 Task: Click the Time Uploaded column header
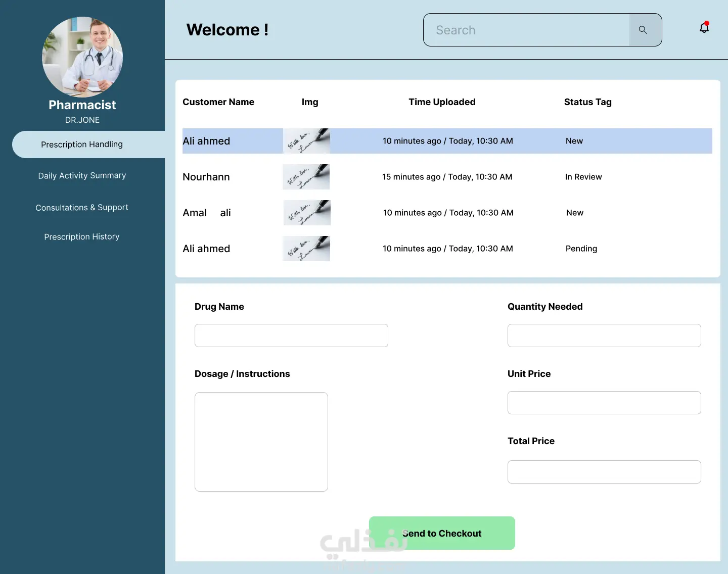442,102
